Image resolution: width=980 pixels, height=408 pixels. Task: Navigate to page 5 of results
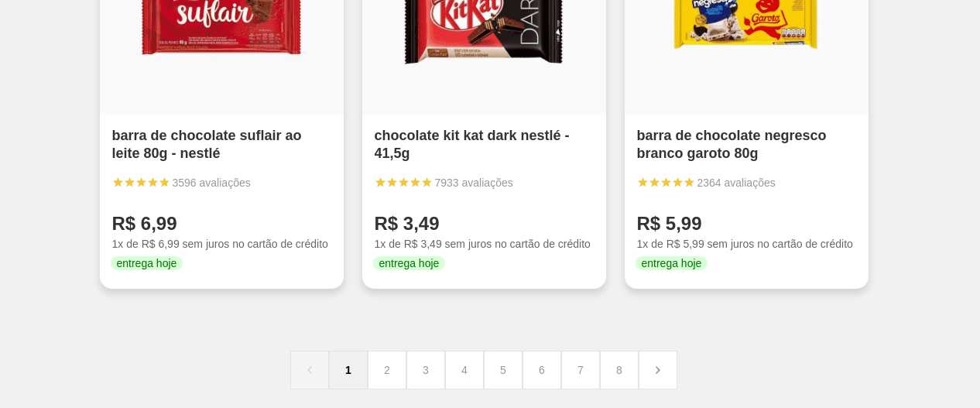click(503, 370)
